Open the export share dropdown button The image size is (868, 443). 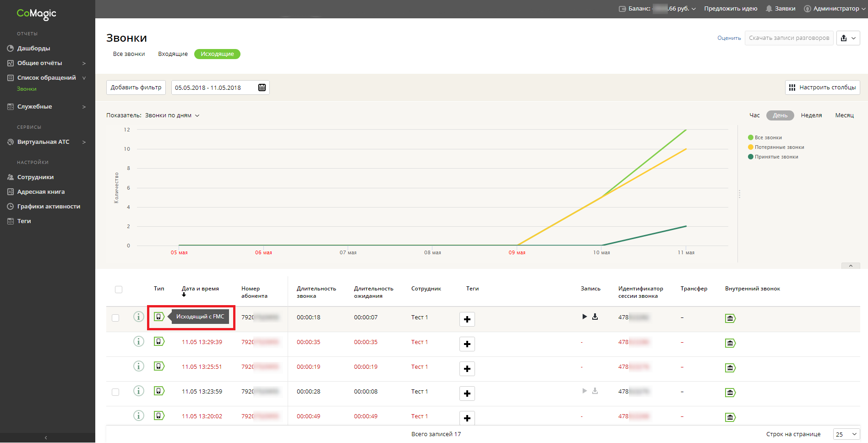pos(848,38)
